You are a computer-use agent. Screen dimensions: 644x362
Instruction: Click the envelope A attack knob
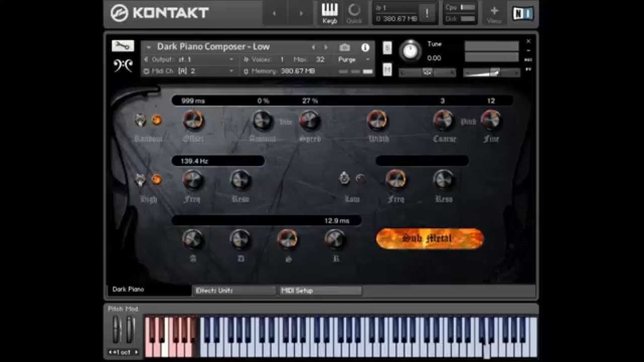[193, 239]
